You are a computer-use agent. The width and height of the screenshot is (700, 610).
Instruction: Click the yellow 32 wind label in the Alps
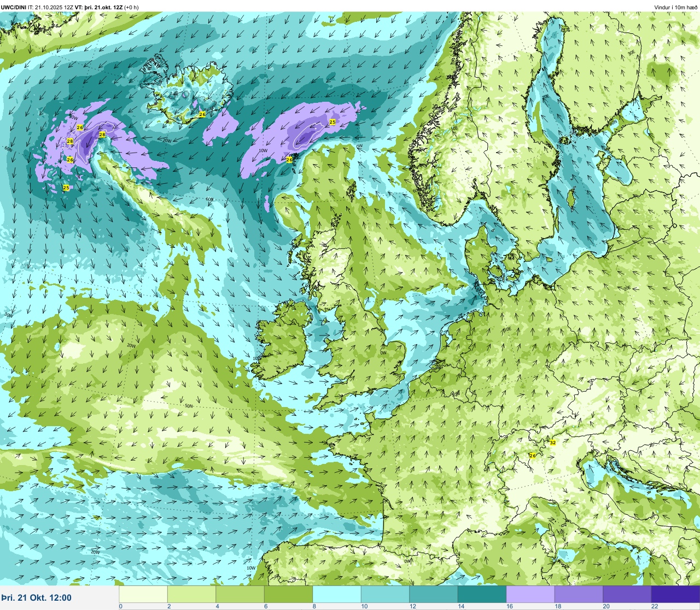(x=552, y=443)
